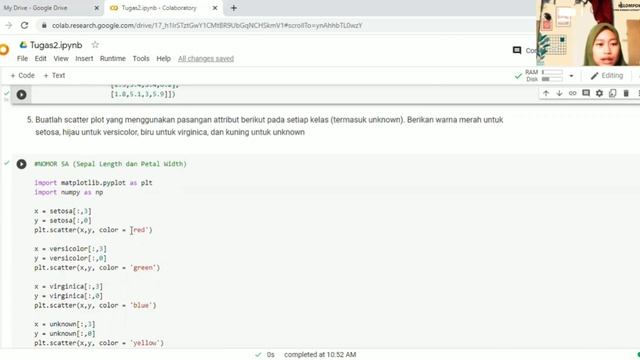This screenshot has width=640, height=360.
Task: Open the Edit menu
Action: [x=40, y=59]
